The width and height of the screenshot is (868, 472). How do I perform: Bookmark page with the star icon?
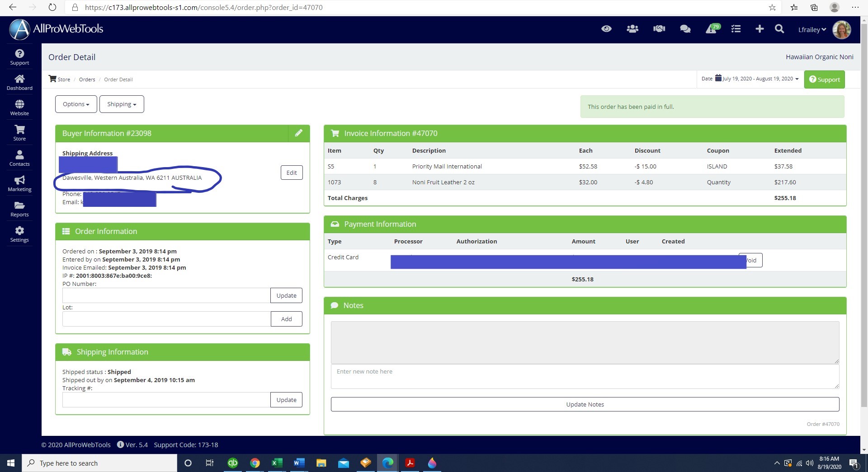(x=772, y=8)
